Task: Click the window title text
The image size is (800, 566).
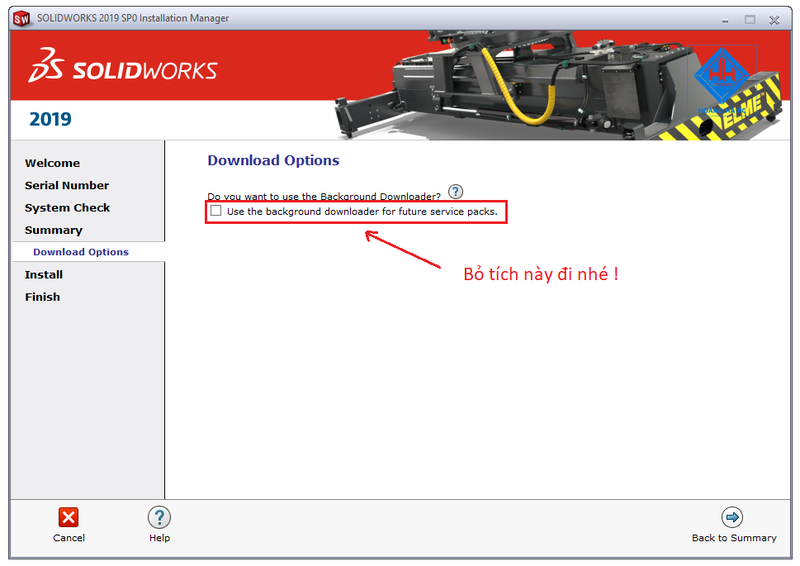Action: coord(133,18)
